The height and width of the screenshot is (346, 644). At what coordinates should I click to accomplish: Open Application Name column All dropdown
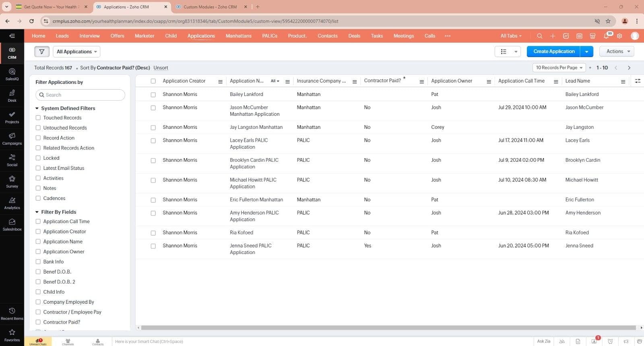coord(275,81)
